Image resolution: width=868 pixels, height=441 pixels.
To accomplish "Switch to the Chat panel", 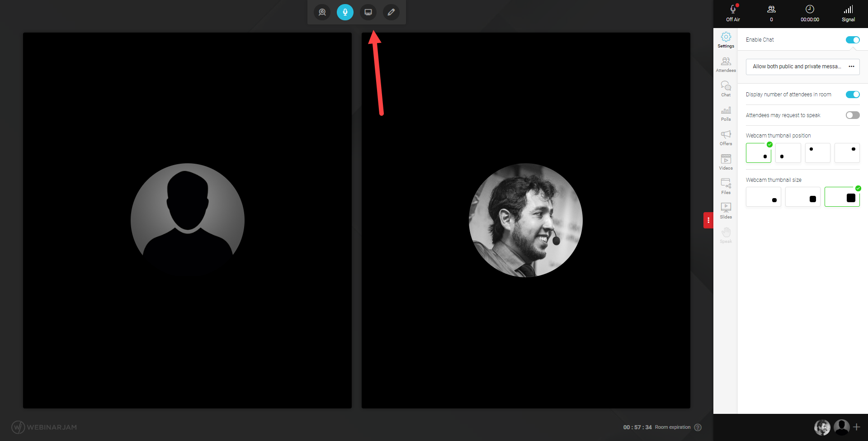I will 726,89.
